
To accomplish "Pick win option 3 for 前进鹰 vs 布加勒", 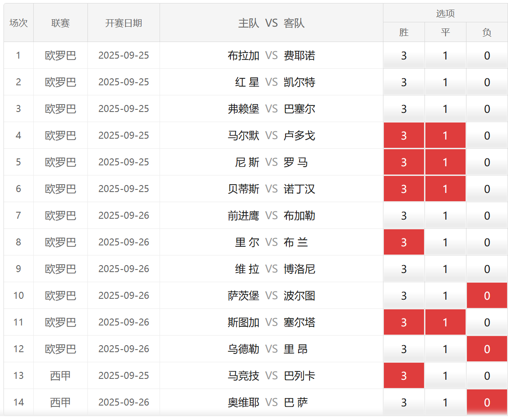I will 404,216.
